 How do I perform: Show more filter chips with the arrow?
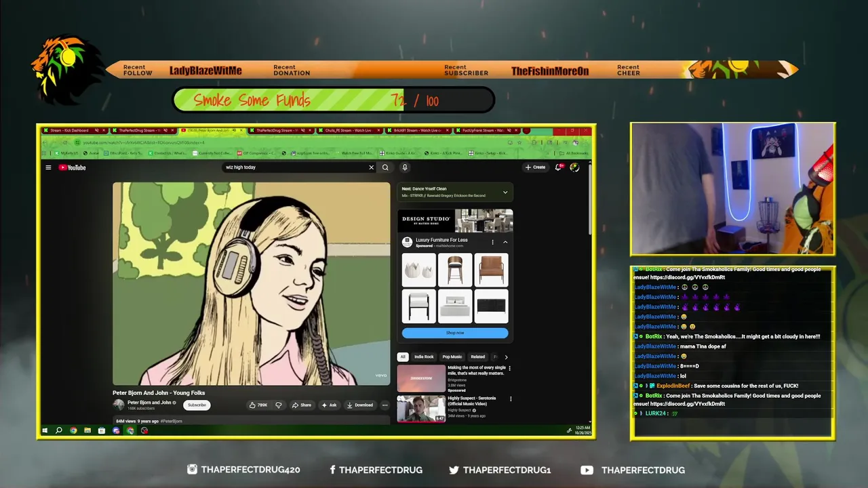click(506, 357)
